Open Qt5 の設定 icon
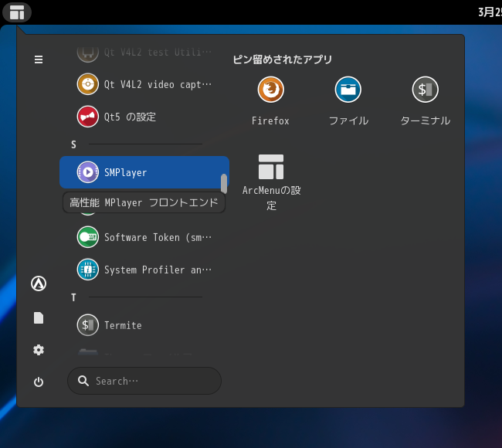This screenshot has height=448, width=502. pyautogui.click(x=88, y=117)
